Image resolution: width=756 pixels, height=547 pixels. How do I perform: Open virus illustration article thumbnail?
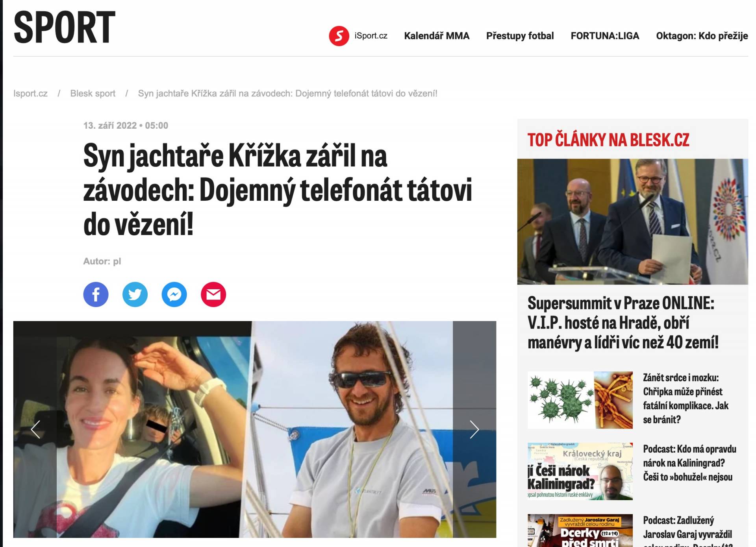(580, 400)
